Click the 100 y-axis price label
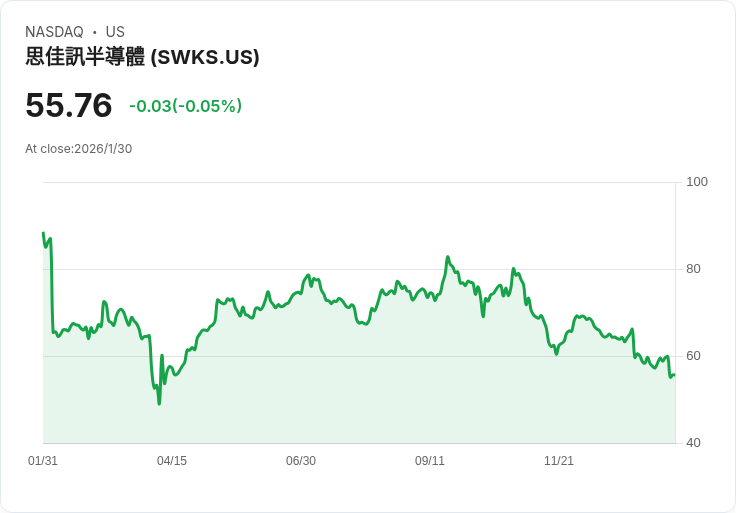 click(x=697, y=182)
